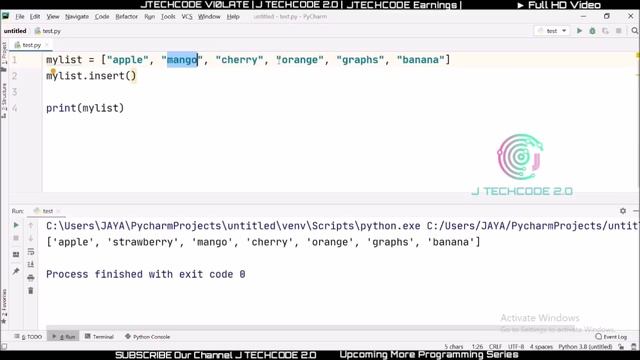Image resolution: width=640 pixels, height=360 pixels.
Task: Open the VCS menu
Action: coord(187,17)
